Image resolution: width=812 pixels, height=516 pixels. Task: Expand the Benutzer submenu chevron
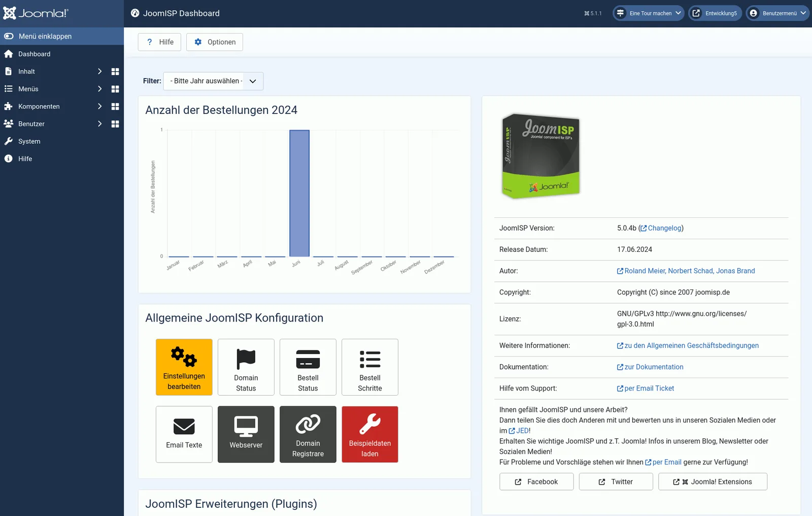pos(99,124)
